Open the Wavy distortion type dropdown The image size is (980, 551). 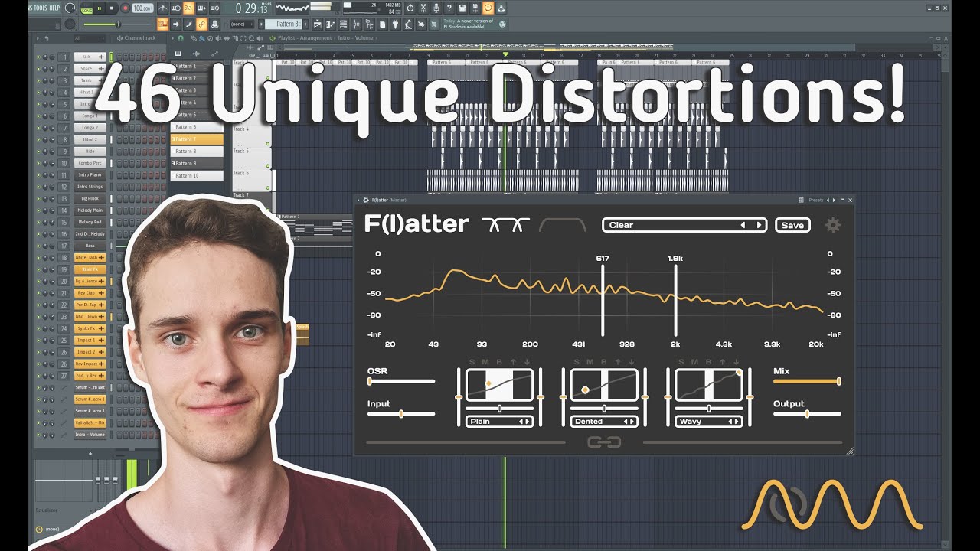(709, 422)
